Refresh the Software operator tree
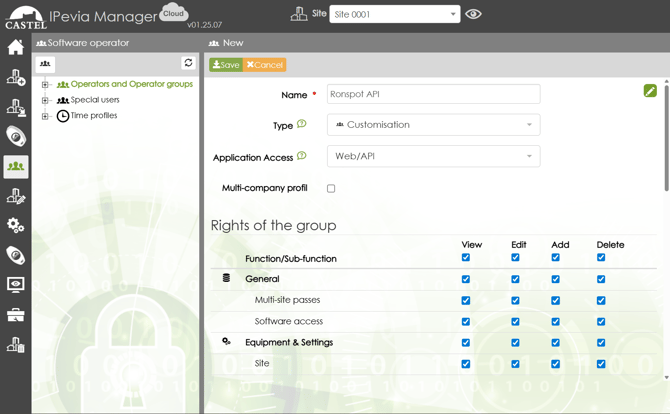The image size is (670, 414). [188, 63]
